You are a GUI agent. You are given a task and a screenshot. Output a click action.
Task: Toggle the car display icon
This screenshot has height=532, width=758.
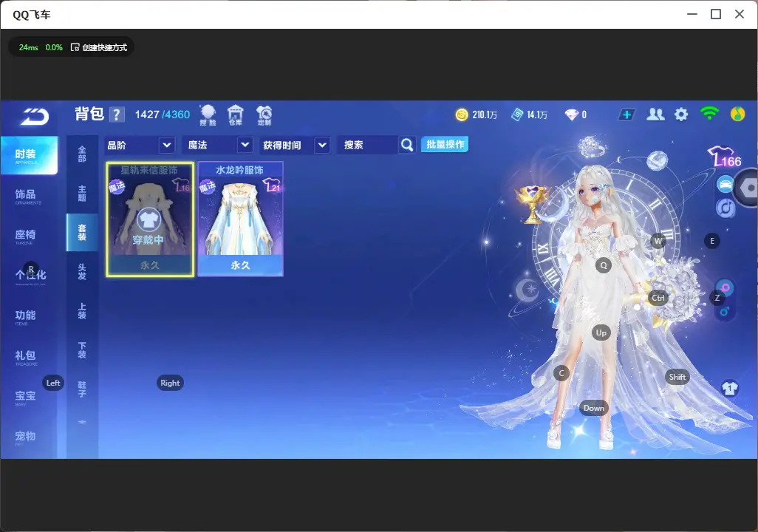point(725,185)
